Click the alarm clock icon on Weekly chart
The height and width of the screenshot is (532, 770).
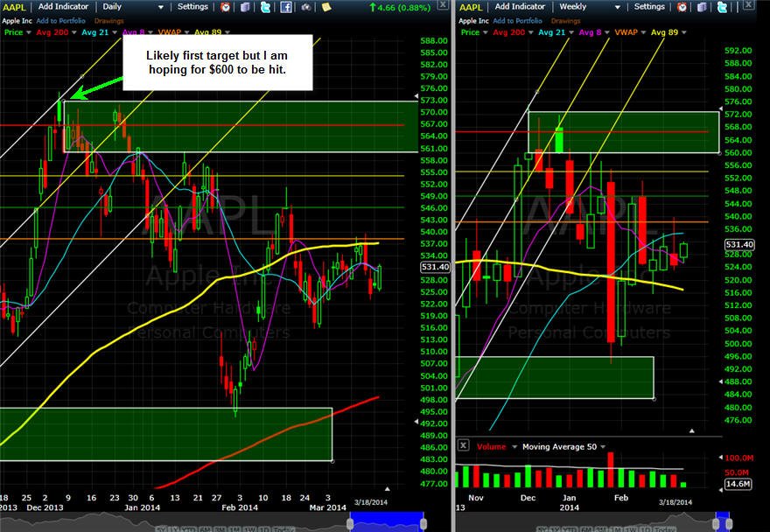[x=682, y=7]
